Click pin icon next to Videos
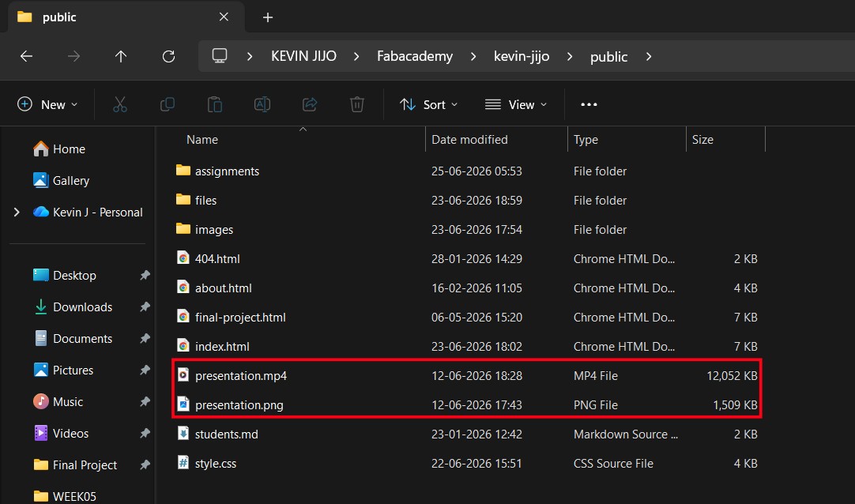Screen dimensions: 855x504 (x=145, y=433)
